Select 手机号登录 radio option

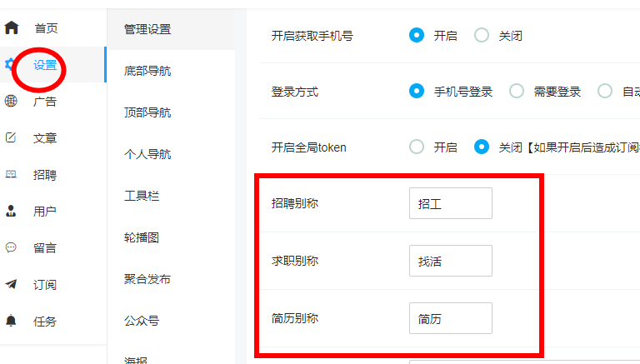click(417, 91)
